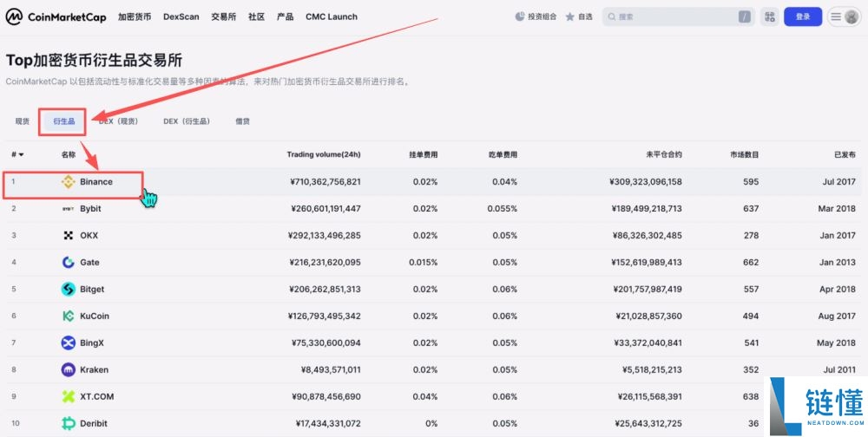This screenshot has width=868, height=437.
Task: Sort by the 挂单费用 column header
Action: (423, 155)
